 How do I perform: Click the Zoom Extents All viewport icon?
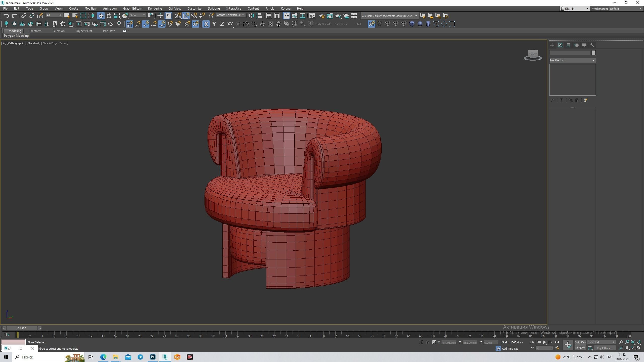(x=639, y=342)
